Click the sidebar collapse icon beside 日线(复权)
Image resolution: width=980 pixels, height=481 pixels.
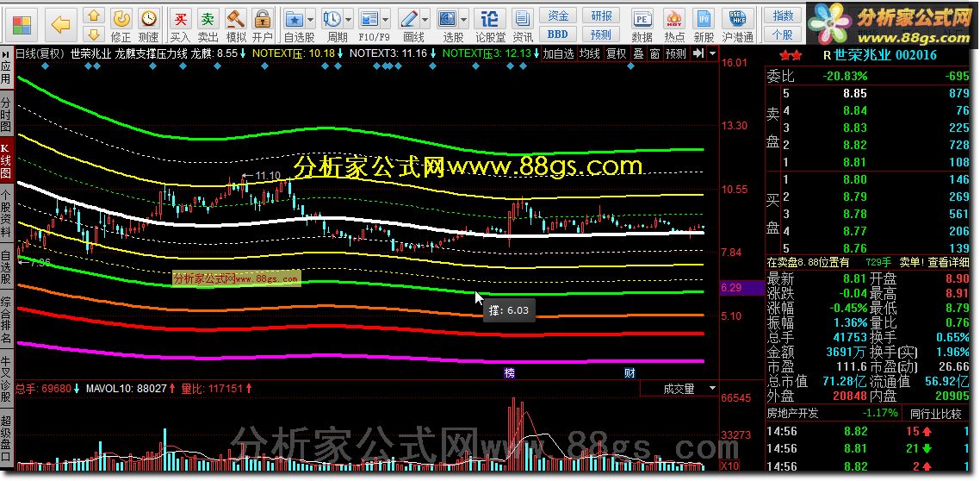point(7,53)
